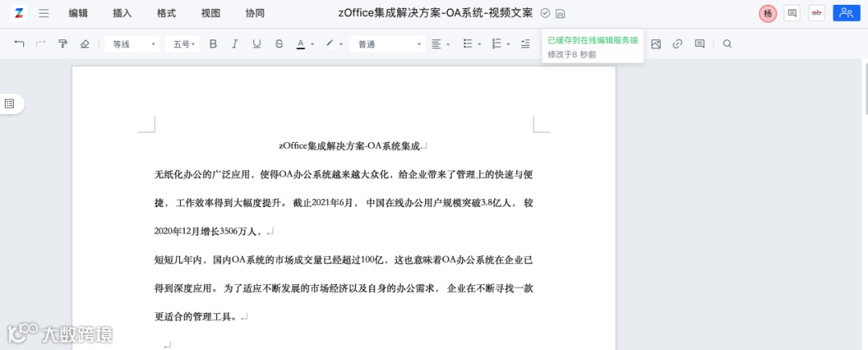This screenshot has width=868, height=350.
Task: Click the save disk icon
Action: pos(560,14)
